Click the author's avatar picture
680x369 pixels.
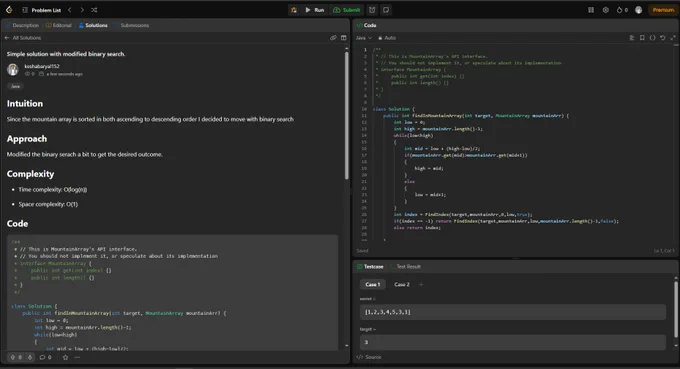(13, 69)
